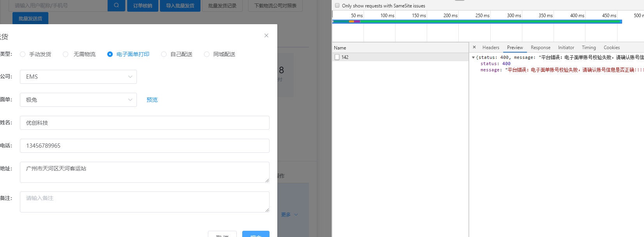Select 自己配送 radio option
The height and width of the screenshot is (237, 644).
point(177,54)
